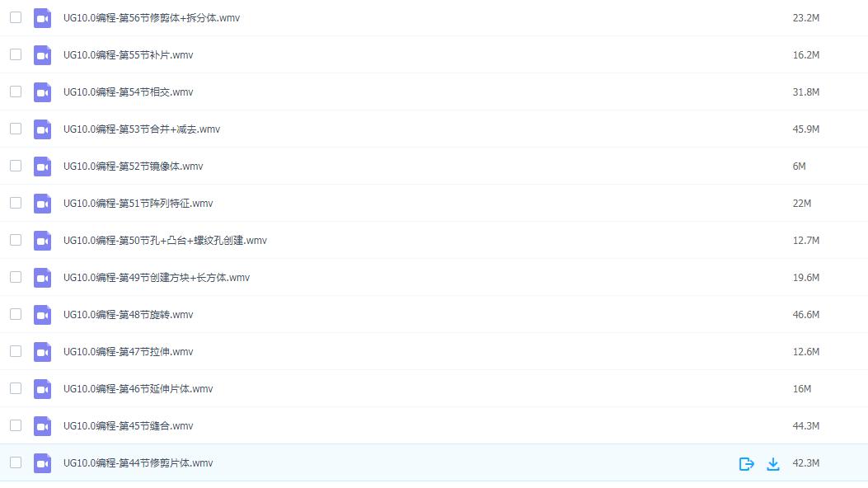Select the checkbox for 第48节旋转.wmv

[16, 314]
